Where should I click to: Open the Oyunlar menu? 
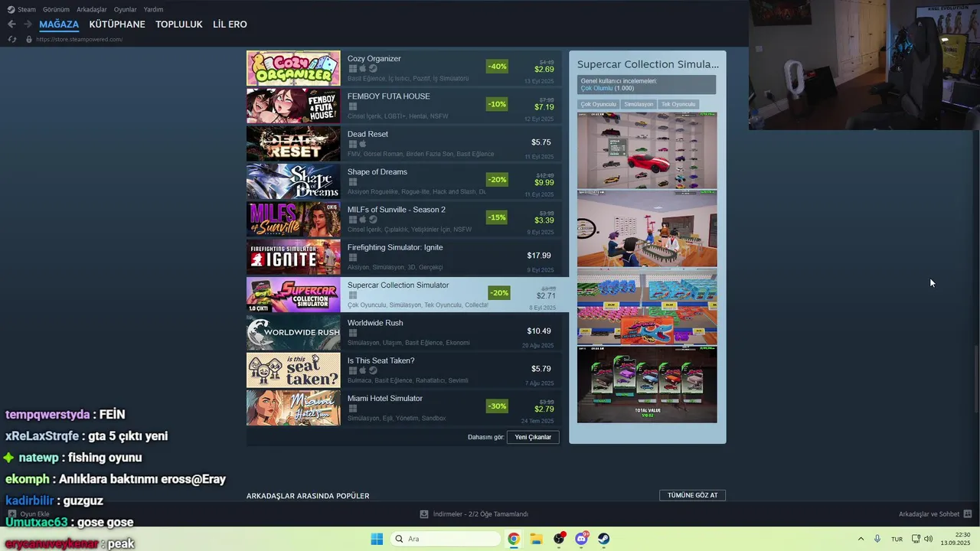click(125, 9)
